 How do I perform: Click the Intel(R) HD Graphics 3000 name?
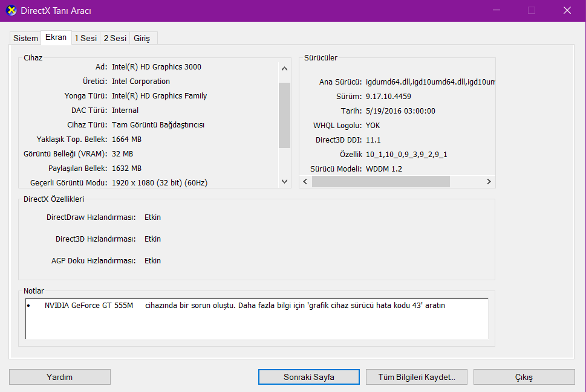point(157,67)
